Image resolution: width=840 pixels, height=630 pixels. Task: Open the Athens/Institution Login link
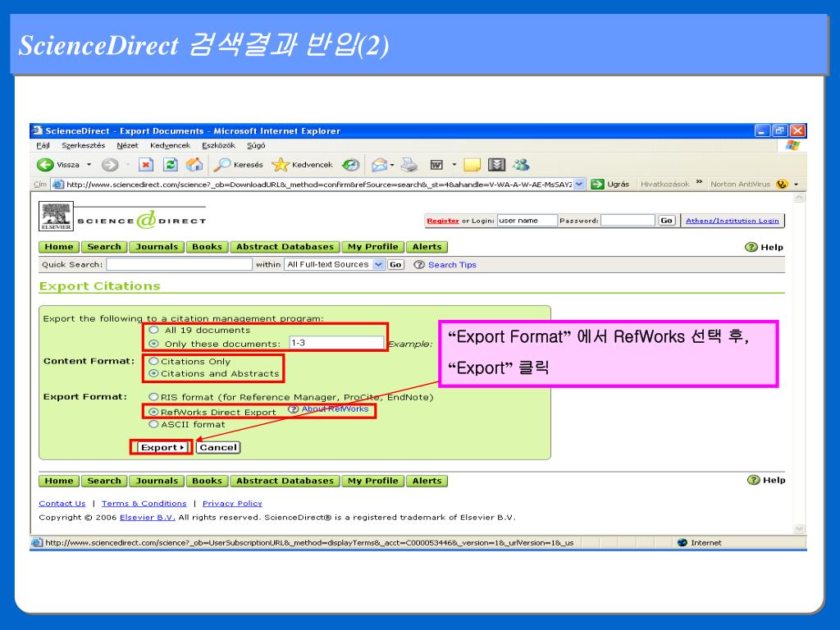tap(733, 221)
